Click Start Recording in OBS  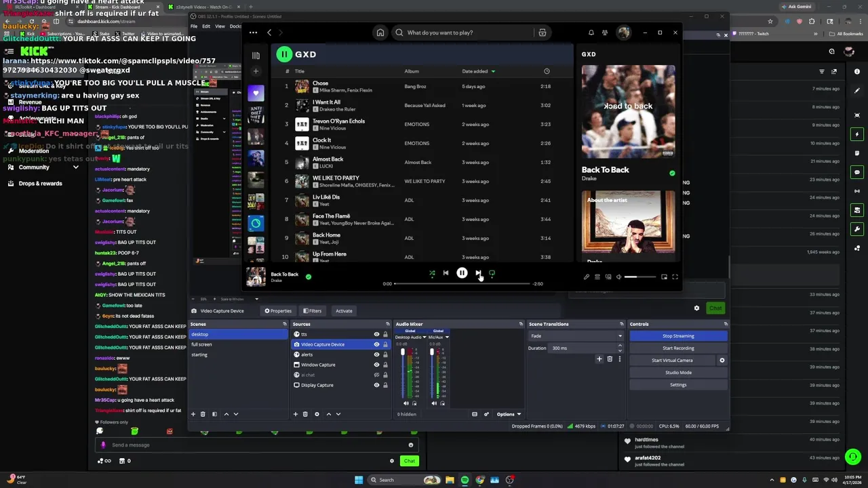tap(678, 348)
